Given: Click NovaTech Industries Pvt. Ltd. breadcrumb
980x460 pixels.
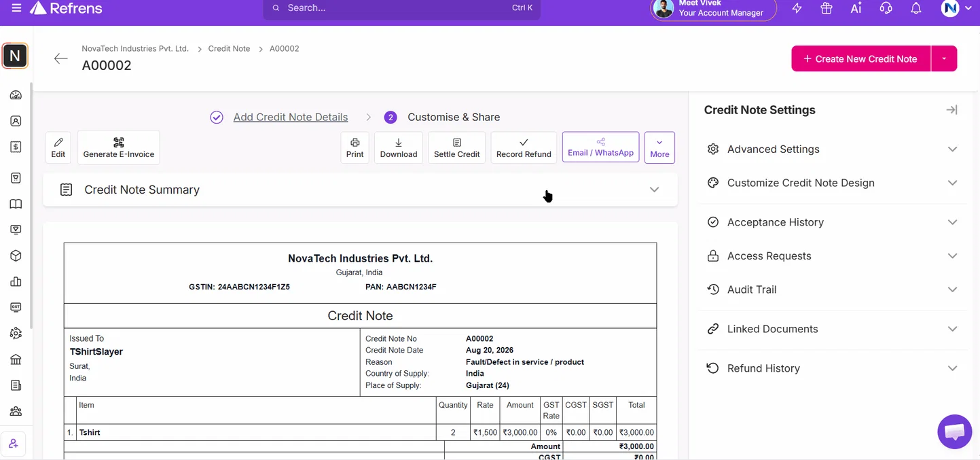Looking at the screenshot, I should coord(135,49).
